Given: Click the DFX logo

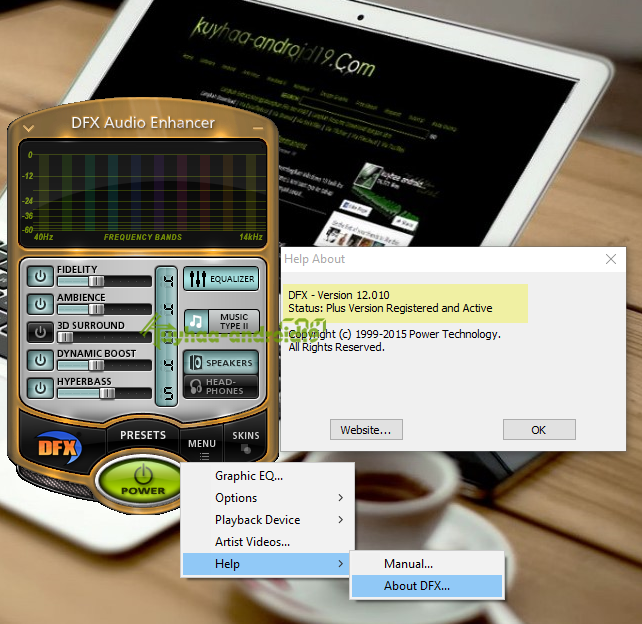Looking at the screenshot, I should tap(59, 448).
